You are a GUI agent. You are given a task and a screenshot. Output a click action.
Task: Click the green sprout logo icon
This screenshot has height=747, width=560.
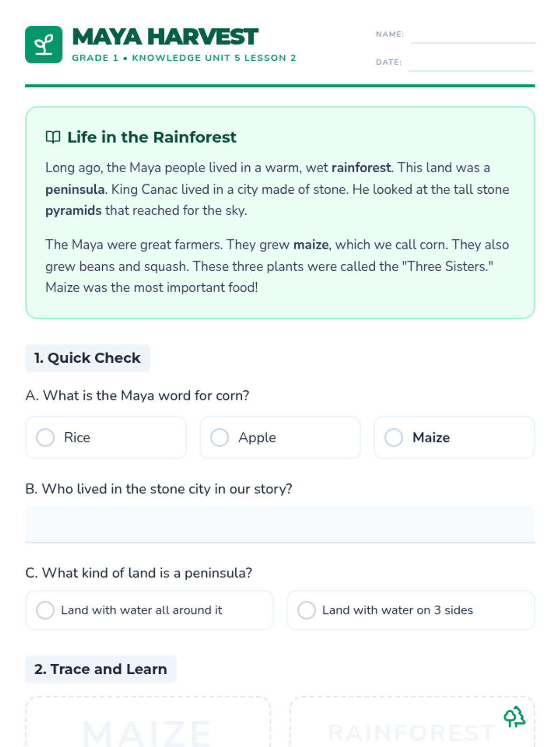click(x=44, y=45)
